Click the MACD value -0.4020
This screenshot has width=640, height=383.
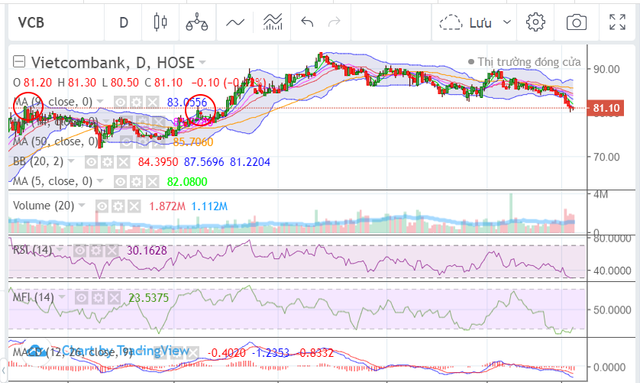click(227, 353)
